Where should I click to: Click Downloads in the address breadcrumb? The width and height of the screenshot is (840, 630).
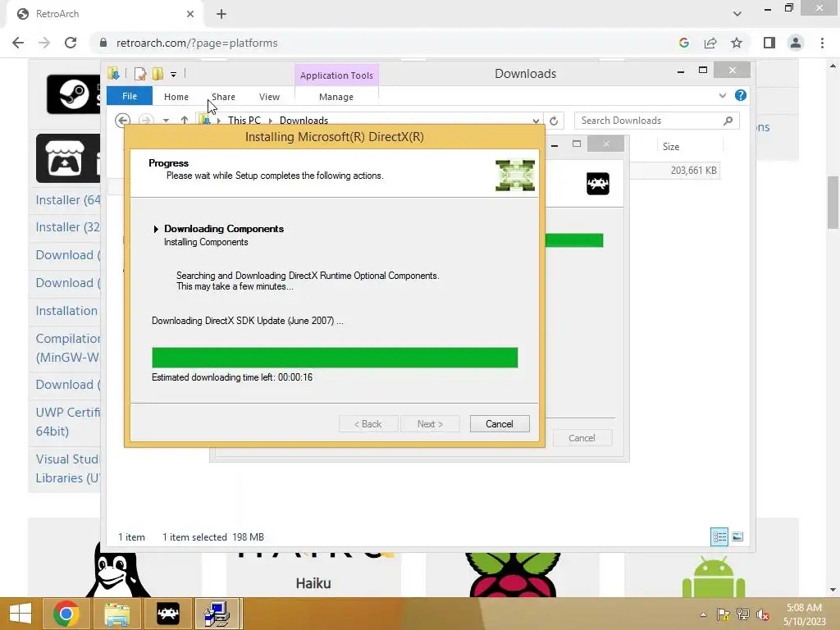coord(304,121)
